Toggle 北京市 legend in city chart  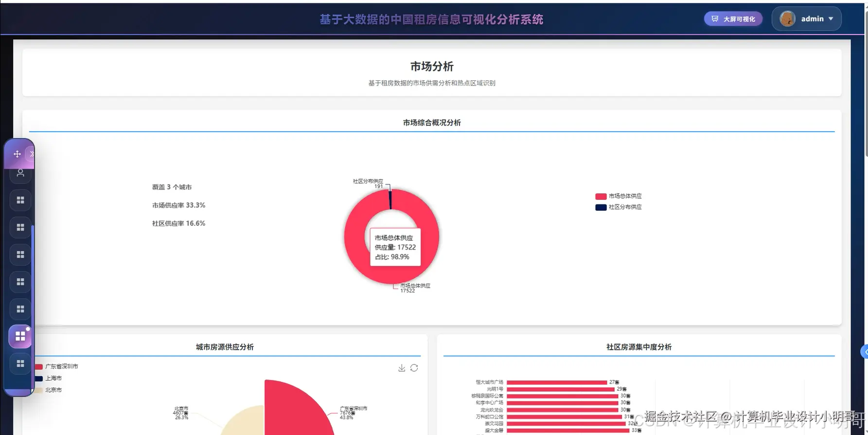[49, 390]
